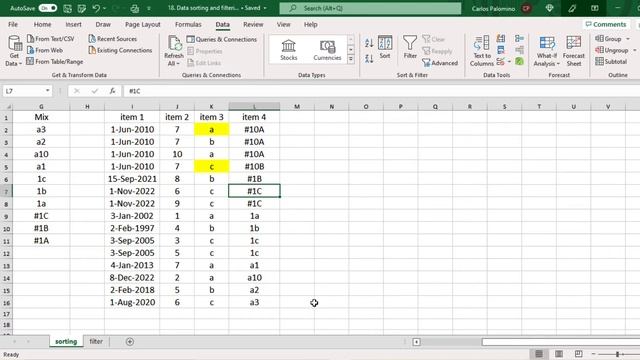Open the Refresh All dropdown
The image size is (640, 360).
pyautogui.click(x=174, y=51)
